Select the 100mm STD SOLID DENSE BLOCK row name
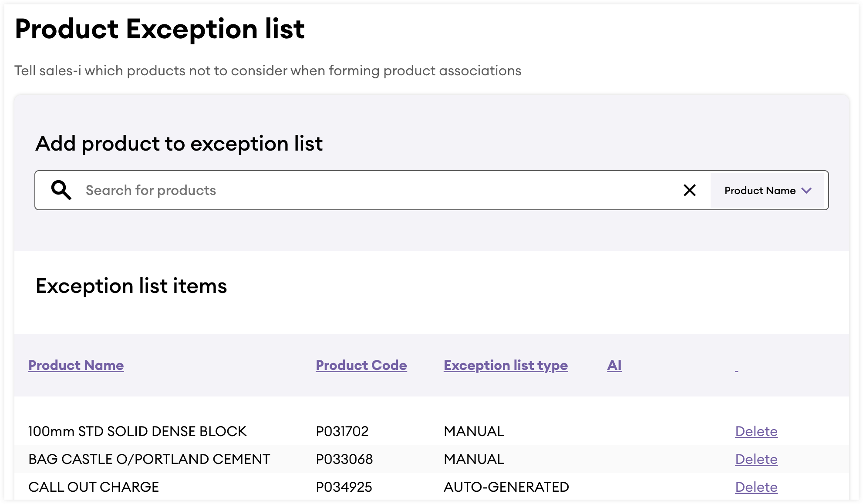This screenshot has height=504, width=863. (x=137, y=431)
